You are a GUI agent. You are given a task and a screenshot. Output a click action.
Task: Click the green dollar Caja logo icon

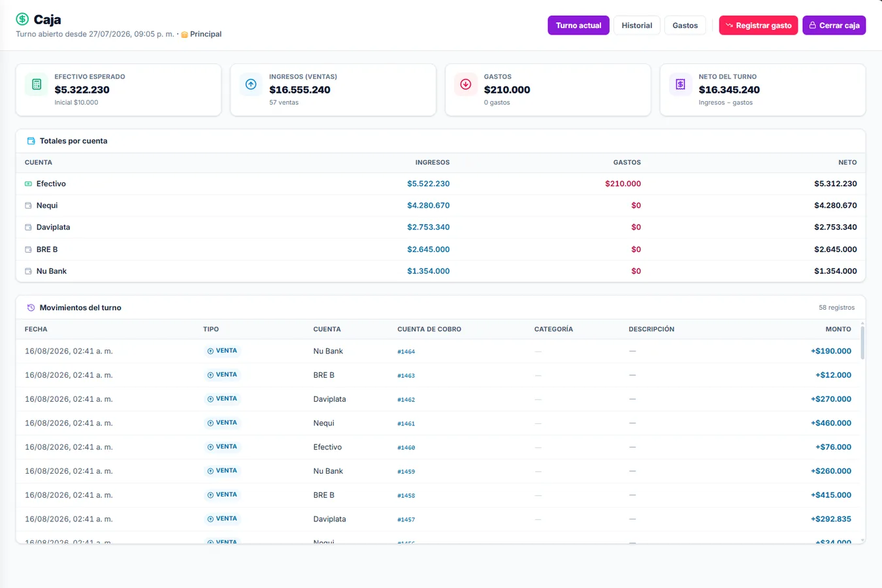[22, 19]
